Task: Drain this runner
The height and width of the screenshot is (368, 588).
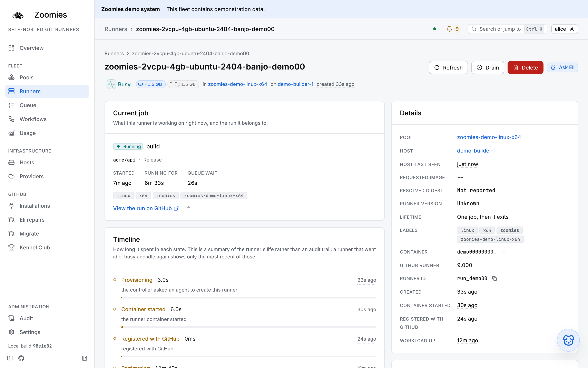Action: tap(488, 67)
